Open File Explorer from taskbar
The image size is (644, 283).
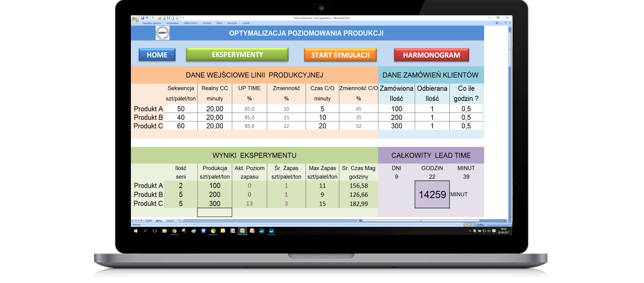pos(165,231)
